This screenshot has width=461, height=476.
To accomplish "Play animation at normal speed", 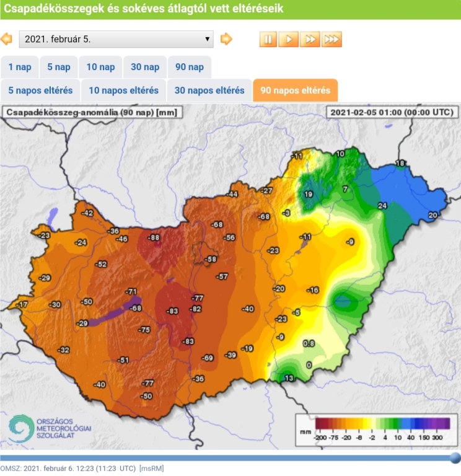I will 289,40.
